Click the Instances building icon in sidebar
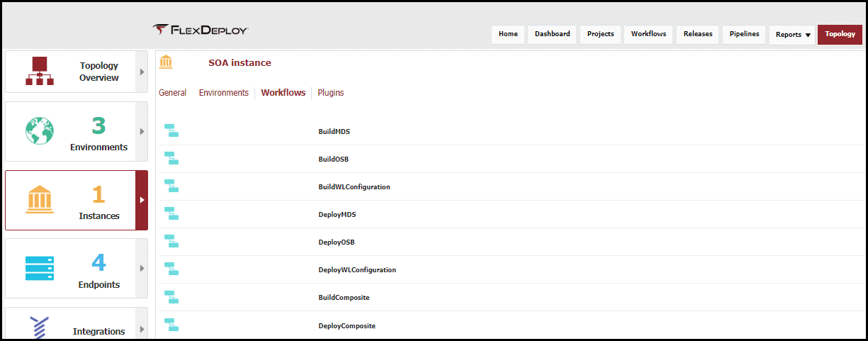The height and width of the screenshot is (341, 868). click(40, 200)
